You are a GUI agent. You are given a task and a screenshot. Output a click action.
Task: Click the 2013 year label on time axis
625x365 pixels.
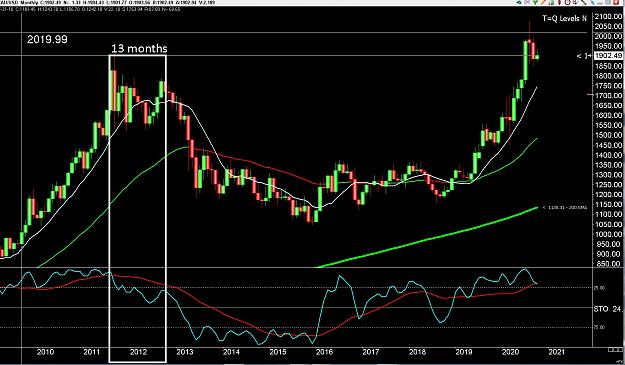[185, 352]
